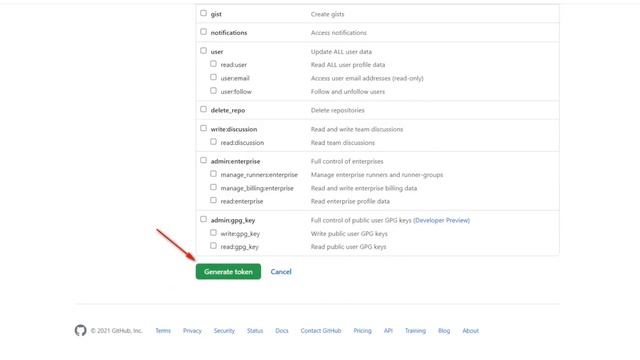Click 'Update ALL user data' text
The image size is (640, 360).
click(341, 52)
